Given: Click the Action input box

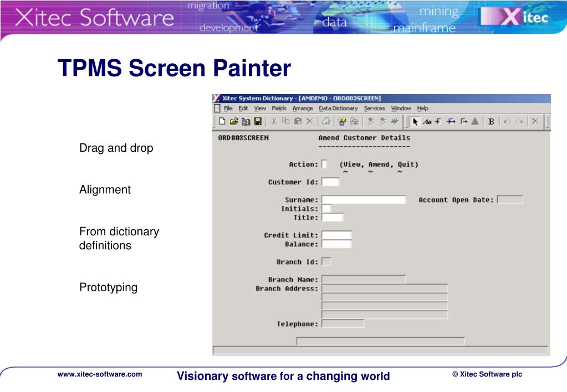Looking at the screenshot, I should [324, 164].
